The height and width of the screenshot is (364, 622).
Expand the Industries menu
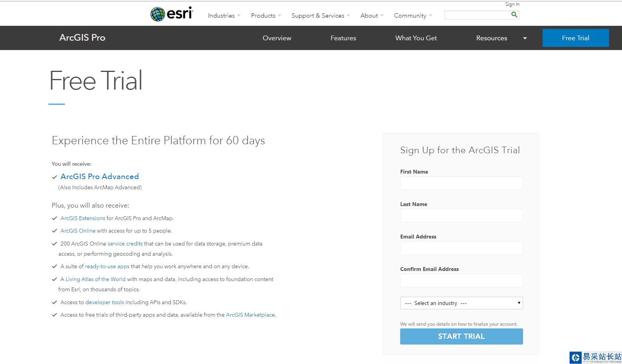tap(224, 16)
